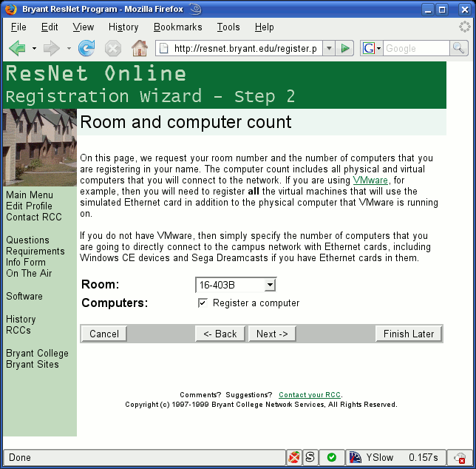Open Software sidebar link
The image size is (476, 469).
(x=24, y=296)
